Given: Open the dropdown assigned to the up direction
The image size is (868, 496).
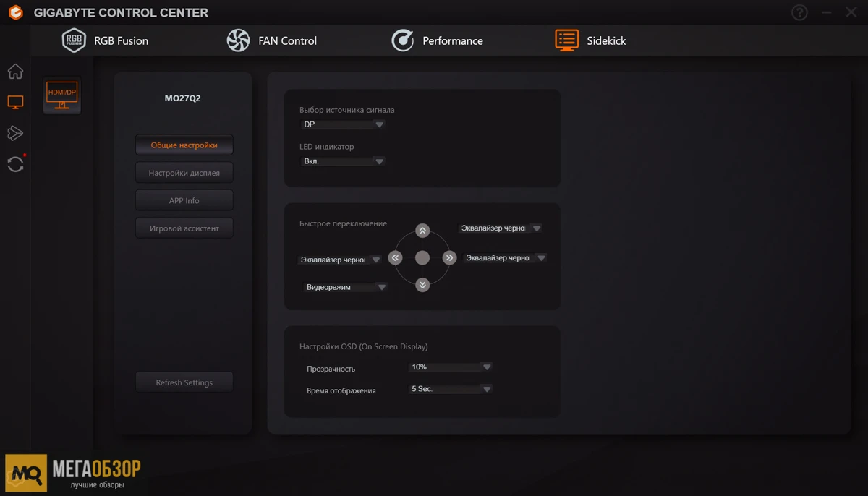Looking at the screenshot, I should pos(501,228).
